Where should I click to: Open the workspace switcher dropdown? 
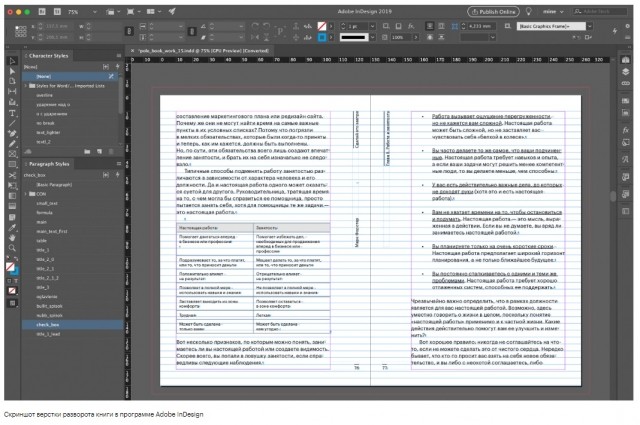point(553,12)
